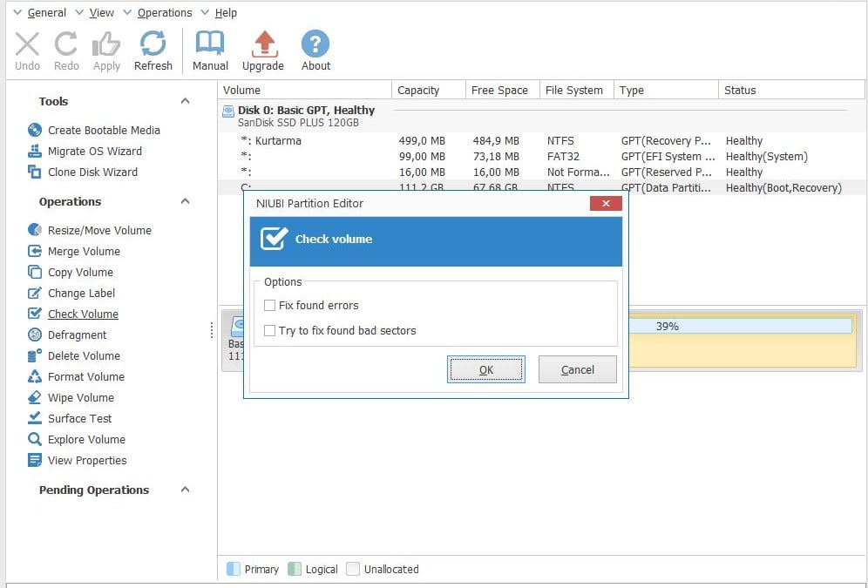Collapse the Operations section
This screenshot has width=868, height=588.
pos(185,201)
